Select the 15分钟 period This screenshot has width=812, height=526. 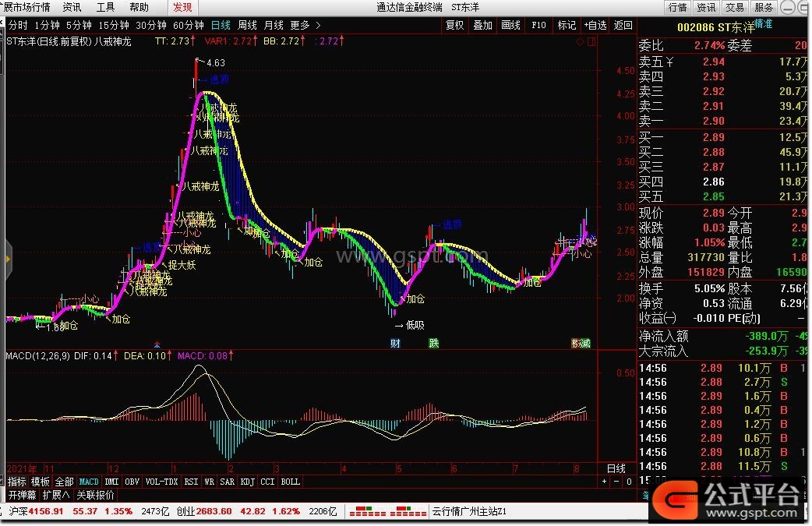pos(114,25)
